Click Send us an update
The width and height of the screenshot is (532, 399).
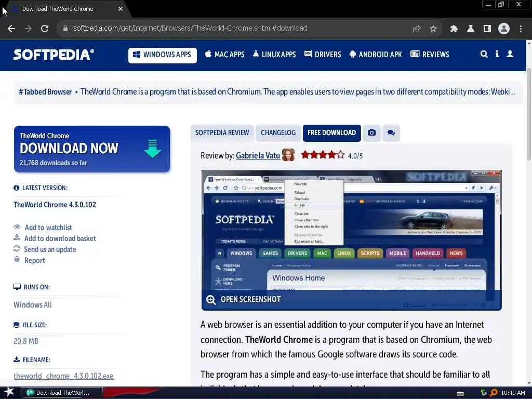point(50,249)
